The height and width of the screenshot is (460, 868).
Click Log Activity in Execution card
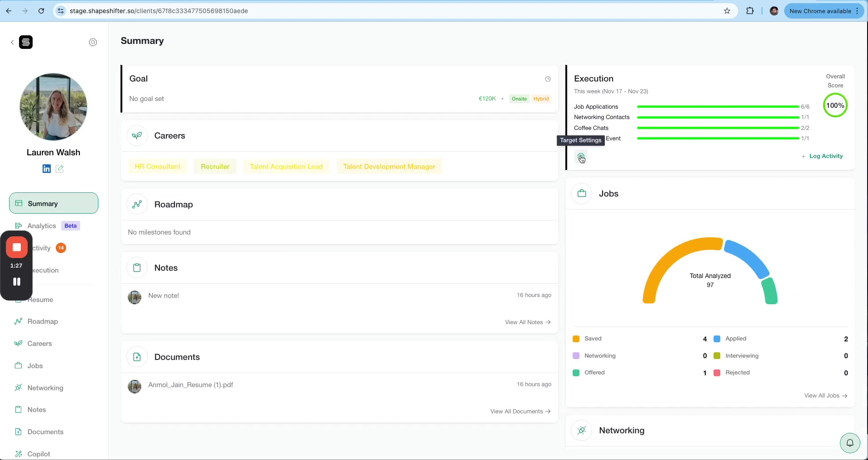coord(822,156)
